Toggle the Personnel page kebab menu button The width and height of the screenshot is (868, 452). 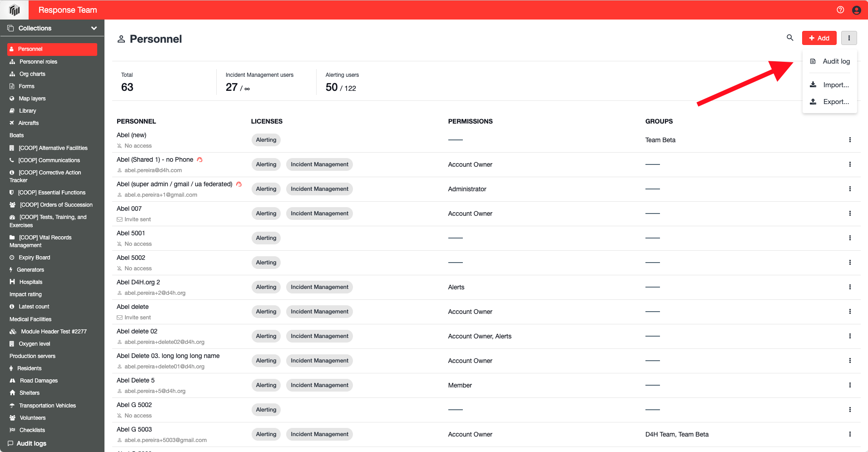849,38
